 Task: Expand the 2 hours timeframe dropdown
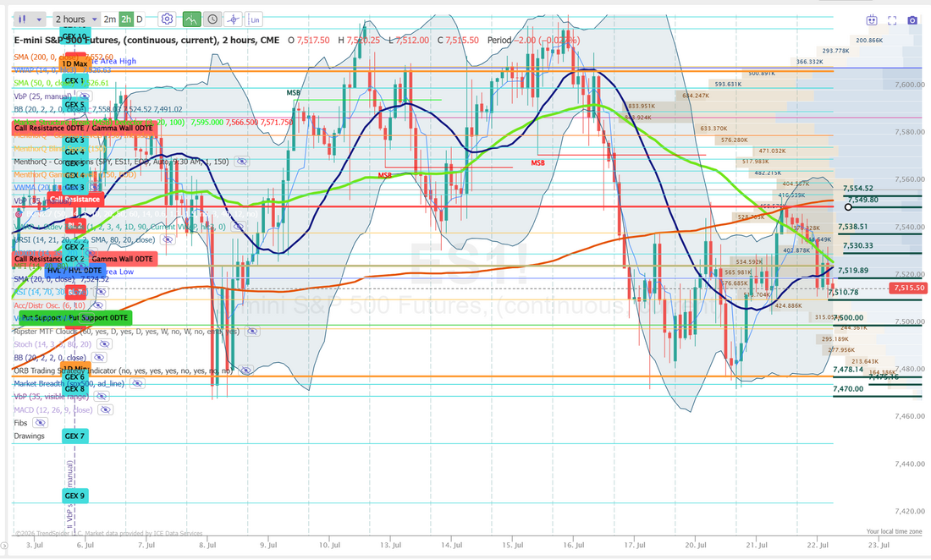[x=76, y=19]
